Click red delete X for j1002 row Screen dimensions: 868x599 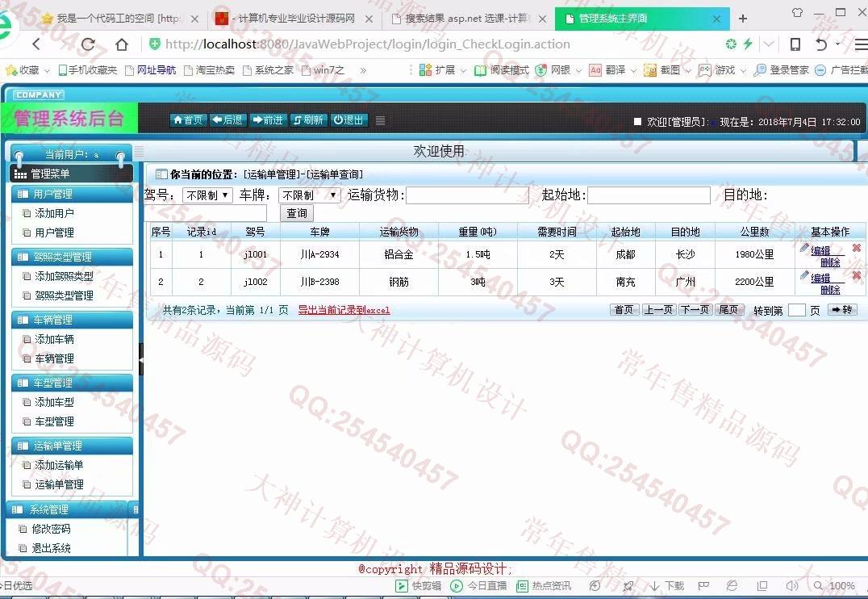(x=857, y=274)
